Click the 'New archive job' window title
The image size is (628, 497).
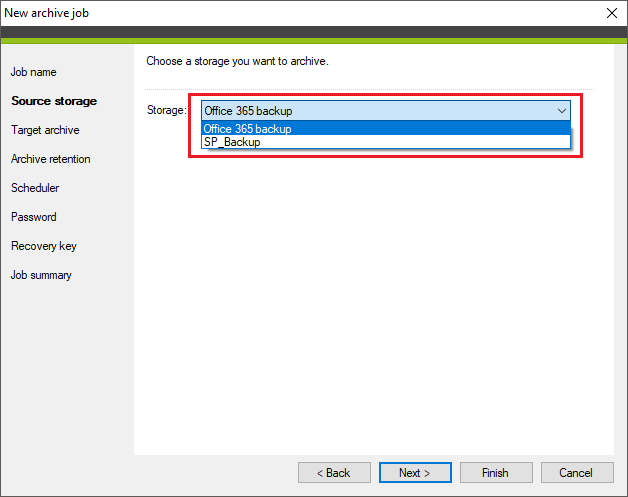(x=46, y=13)
